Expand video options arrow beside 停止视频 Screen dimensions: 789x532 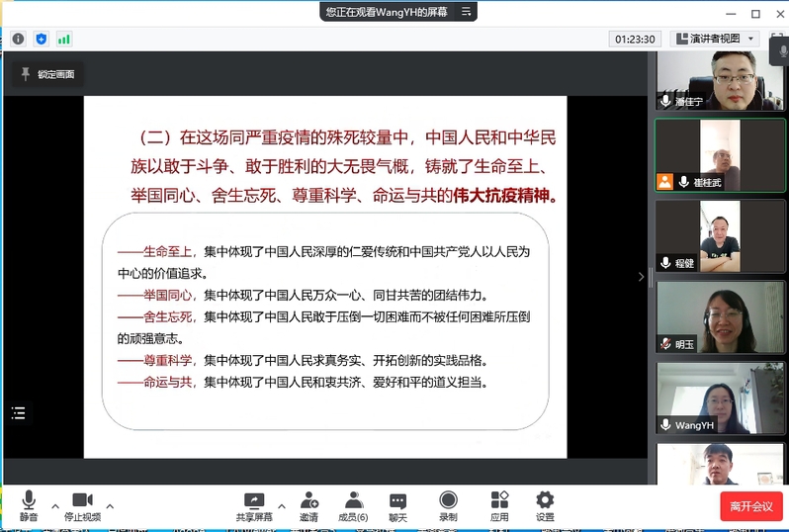110,505
